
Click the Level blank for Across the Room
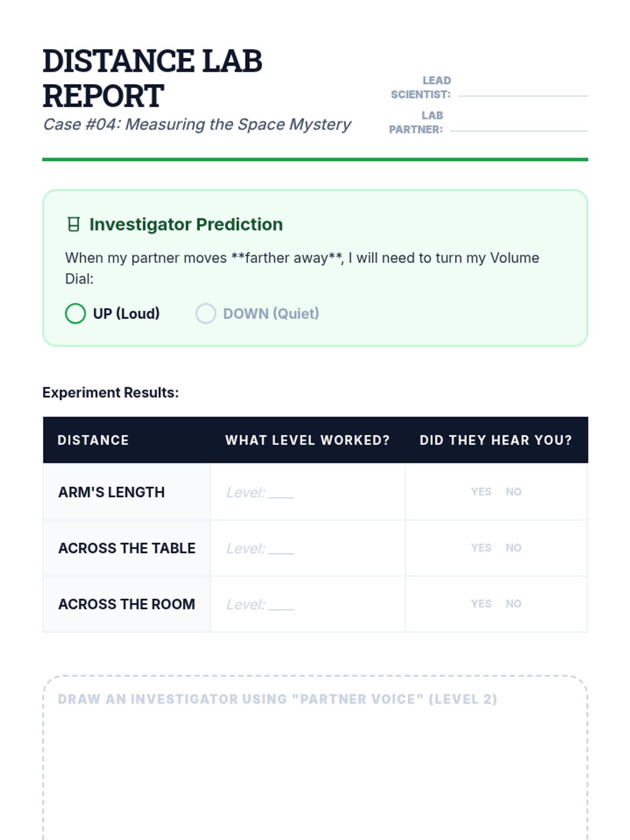pos(281,605)
